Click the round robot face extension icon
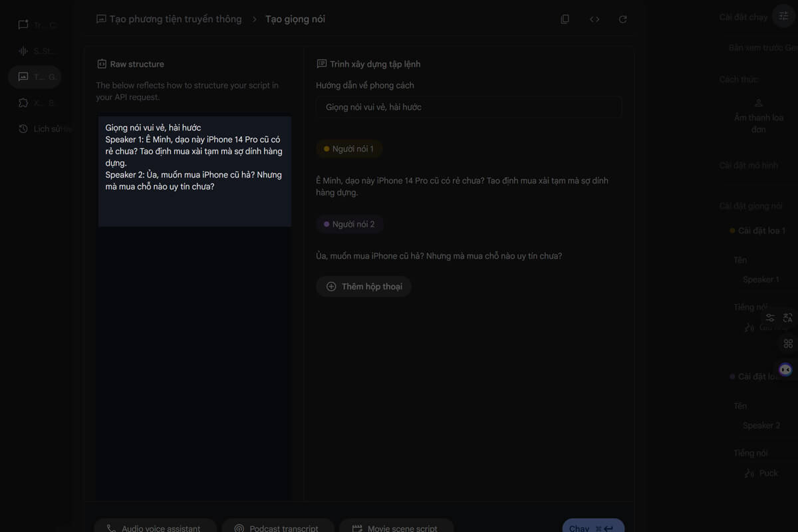798x532 pixels. [785, 370]
